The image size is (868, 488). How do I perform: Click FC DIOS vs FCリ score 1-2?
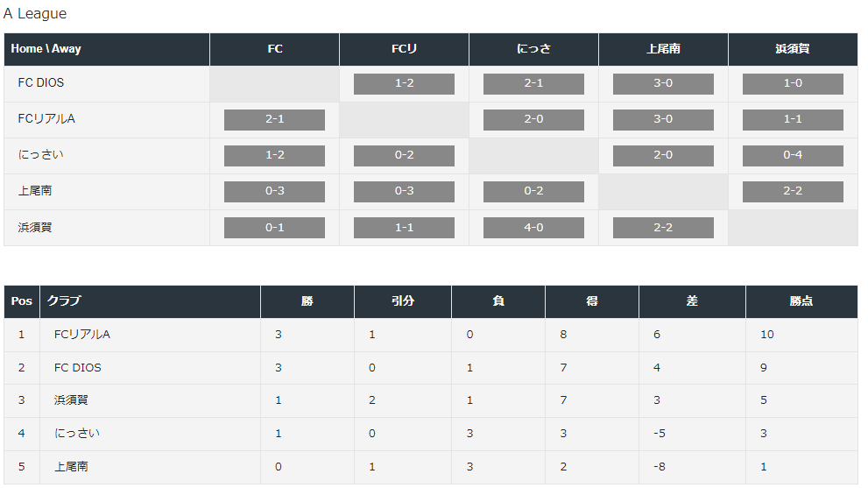point(404,83)
